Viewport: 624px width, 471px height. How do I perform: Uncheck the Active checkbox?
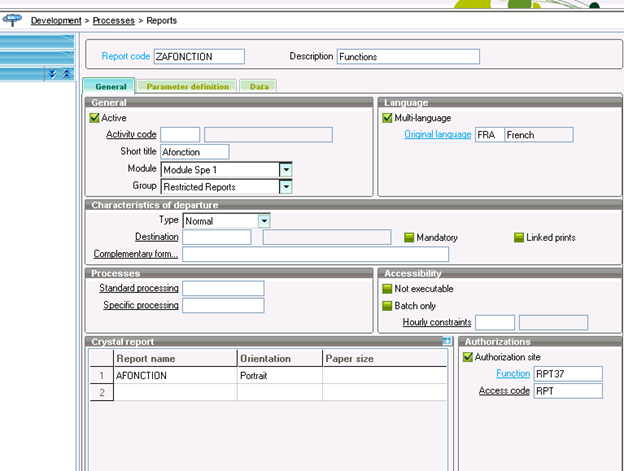point(95,118)
